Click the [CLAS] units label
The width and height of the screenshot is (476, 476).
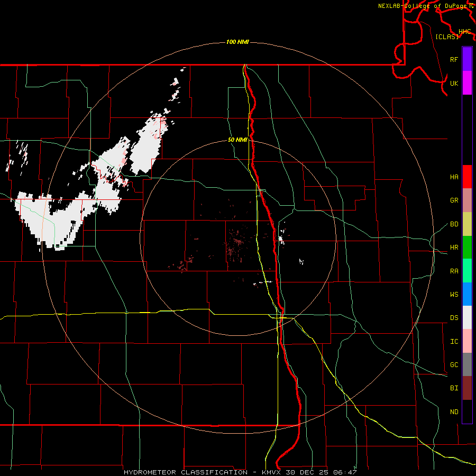[447, 37]
